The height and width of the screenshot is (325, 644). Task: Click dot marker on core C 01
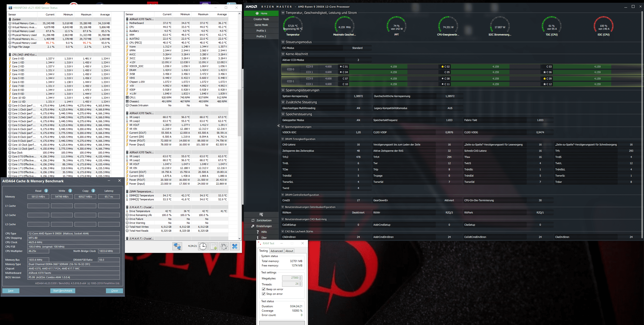(x=341, y=67)
